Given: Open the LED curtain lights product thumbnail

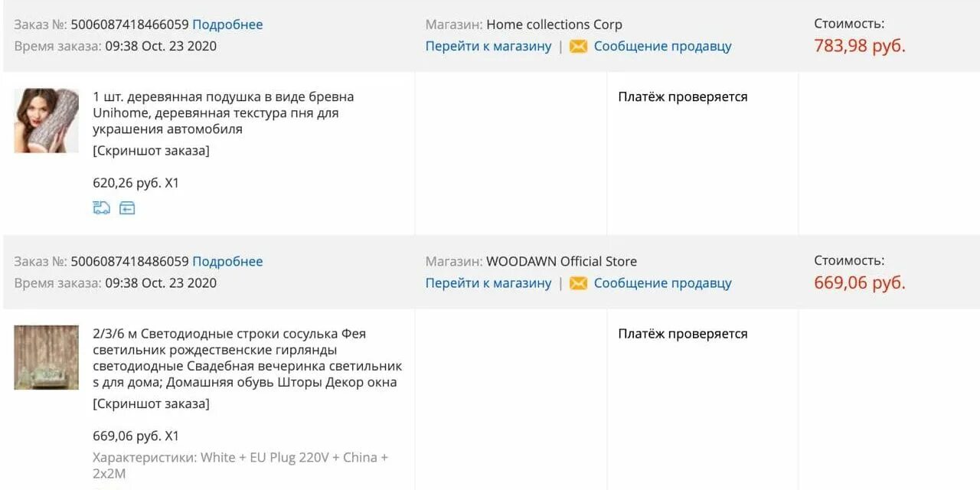Looking at the screenshot, I should (46, 358).
